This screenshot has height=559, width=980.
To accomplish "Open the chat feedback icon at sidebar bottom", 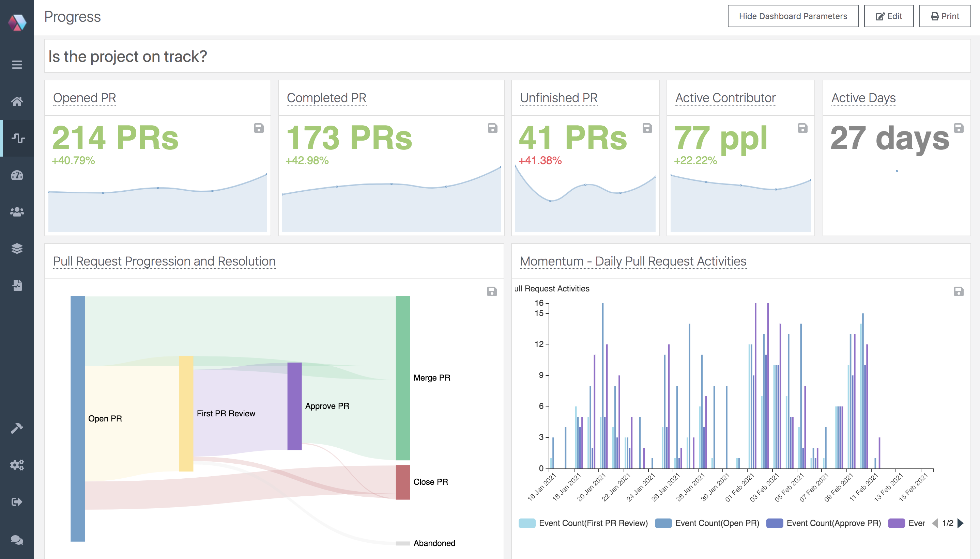I will pyautogui.click(x=17, y=539).
